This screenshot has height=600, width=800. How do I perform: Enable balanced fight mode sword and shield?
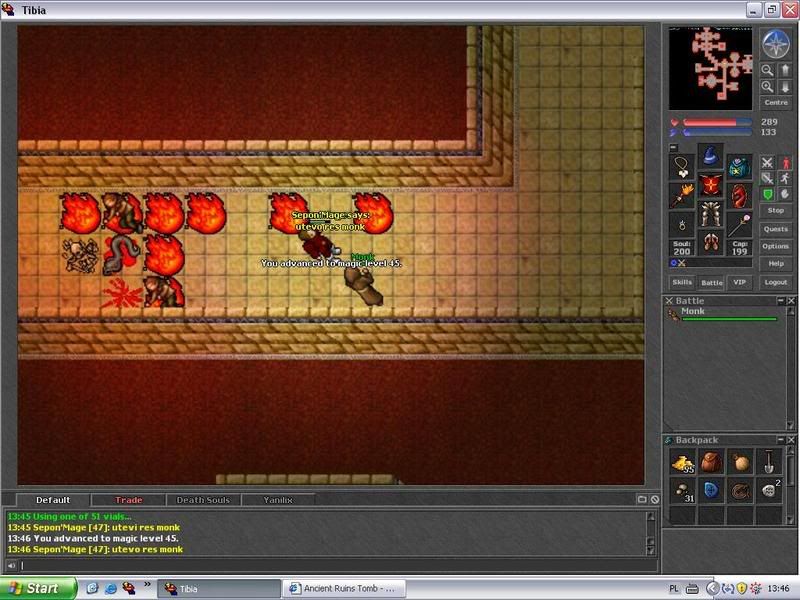tap(767, 179)
